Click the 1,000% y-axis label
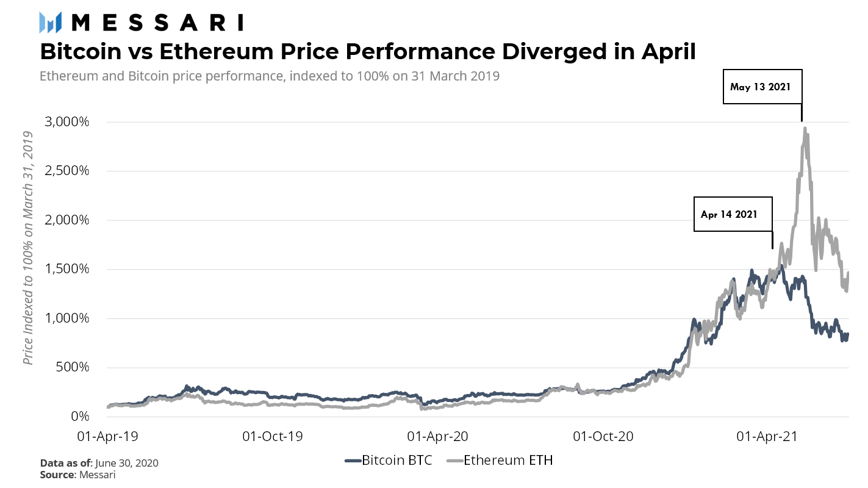Image resolution: width=868 pixels, height=488 pixels. (x=68, y=318)
